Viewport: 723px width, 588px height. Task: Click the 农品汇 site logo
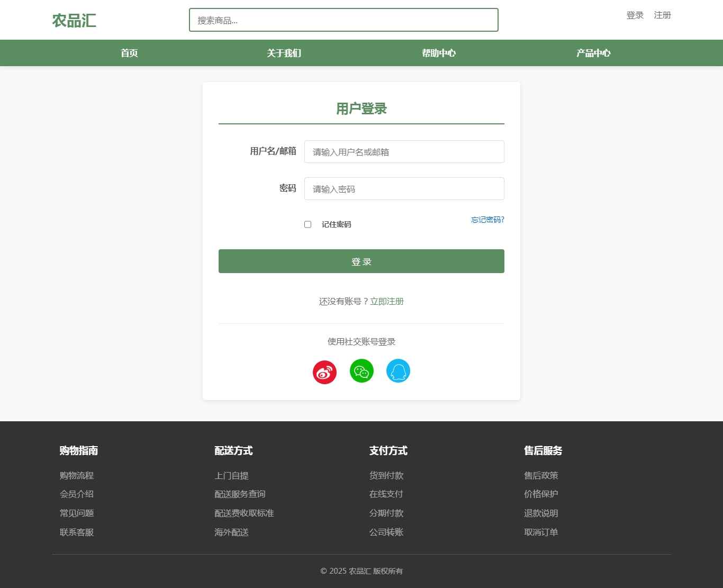point(74,21)
